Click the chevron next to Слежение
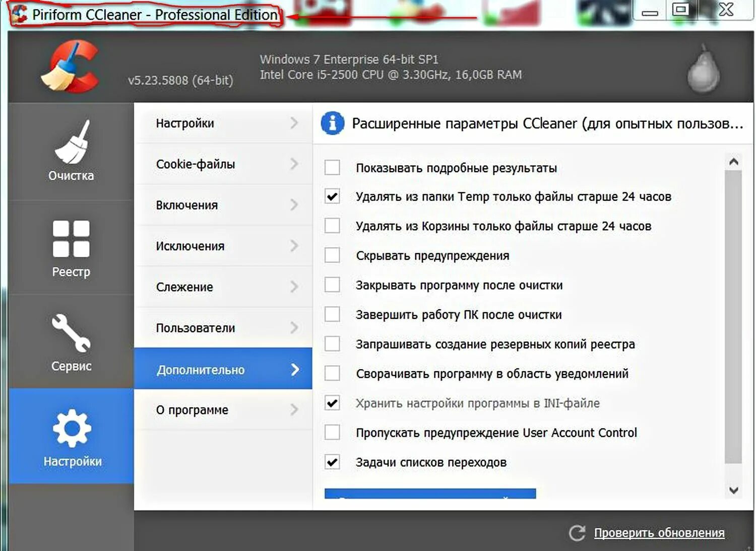 click(294, 287)
